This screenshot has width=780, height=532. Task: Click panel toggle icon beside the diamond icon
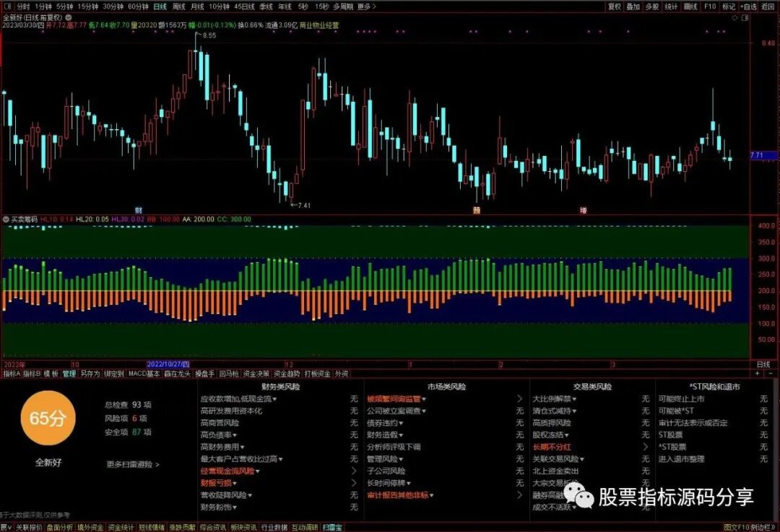(x=745, y=18)
